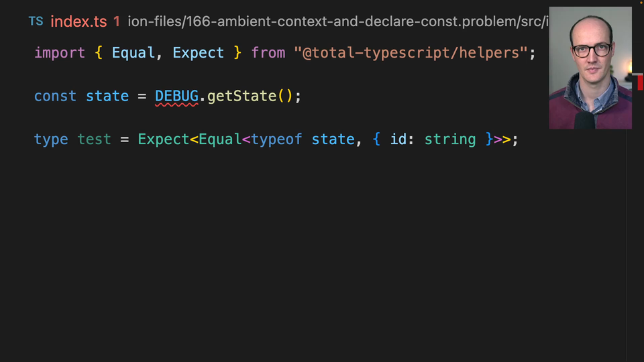
Task: Click Expect in the import statement
Action: click(198, 52)
